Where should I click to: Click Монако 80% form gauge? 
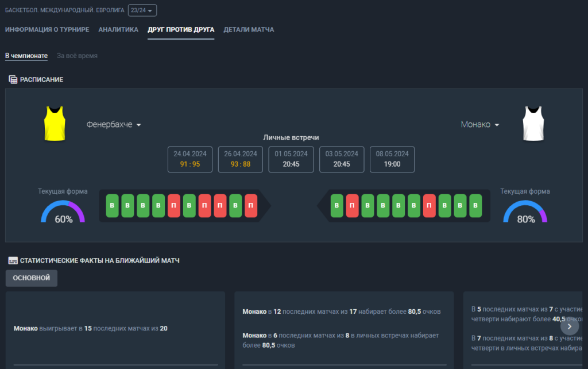point(525,212)
